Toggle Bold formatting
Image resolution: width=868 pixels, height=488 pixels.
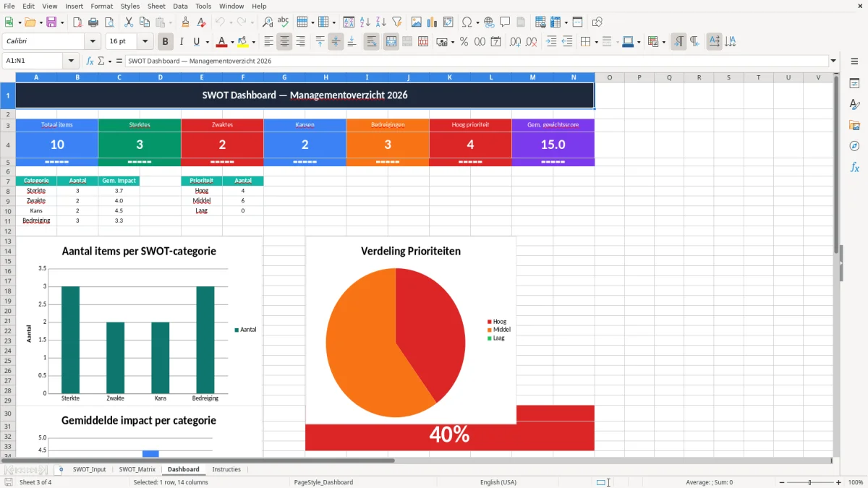click(x=166, y=42)
